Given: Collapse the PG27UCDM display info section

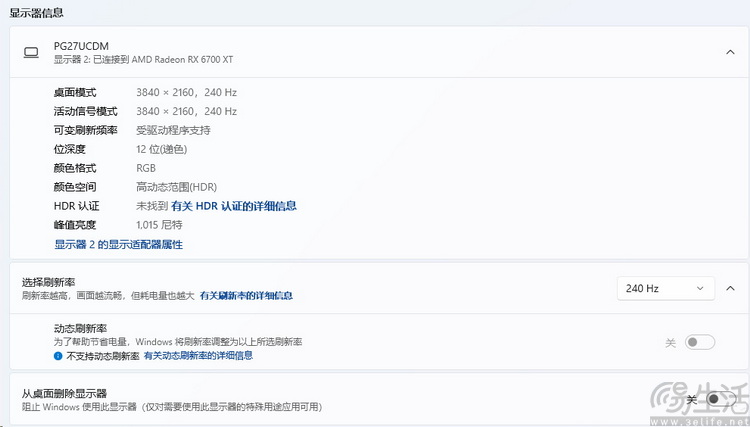Looking at the screenshot, I should 730,52.
